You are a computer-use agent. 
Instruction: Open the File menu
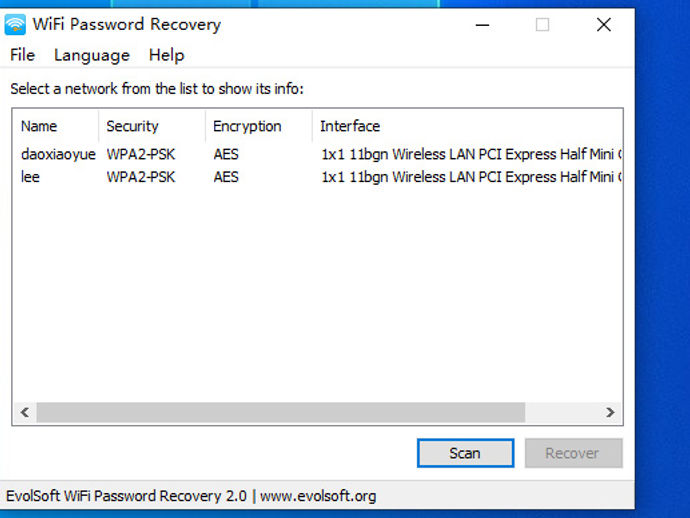[x=22, y=55]
